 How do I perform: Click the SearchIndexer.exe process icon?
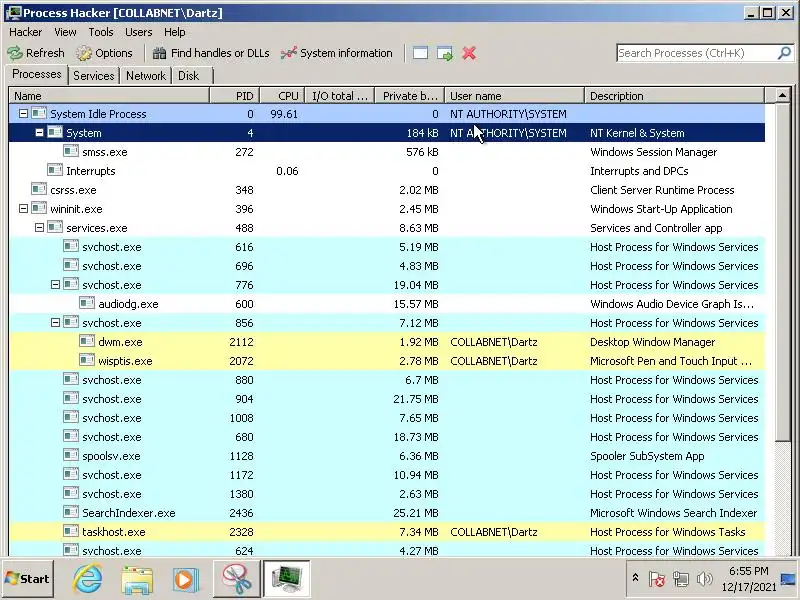(71, 512)
